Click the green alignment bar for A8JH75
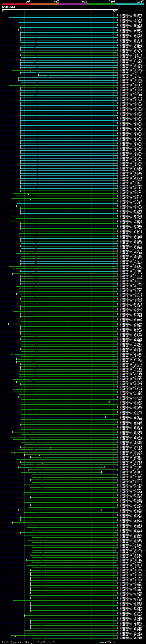Image resolution: width=146 pixels, height=644 pixels. [69, 55]
